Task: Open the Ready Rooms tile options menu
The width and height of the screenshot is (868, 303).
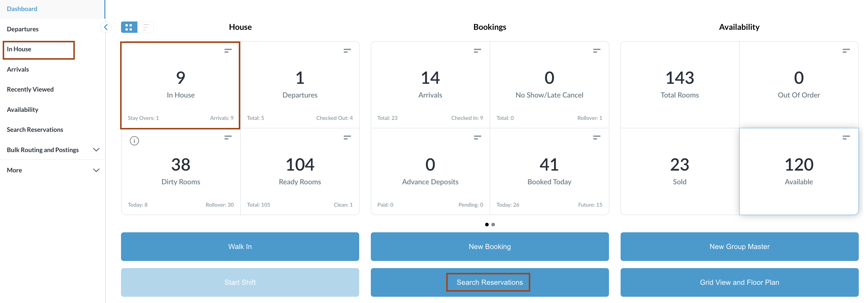Action: [347, 137]
